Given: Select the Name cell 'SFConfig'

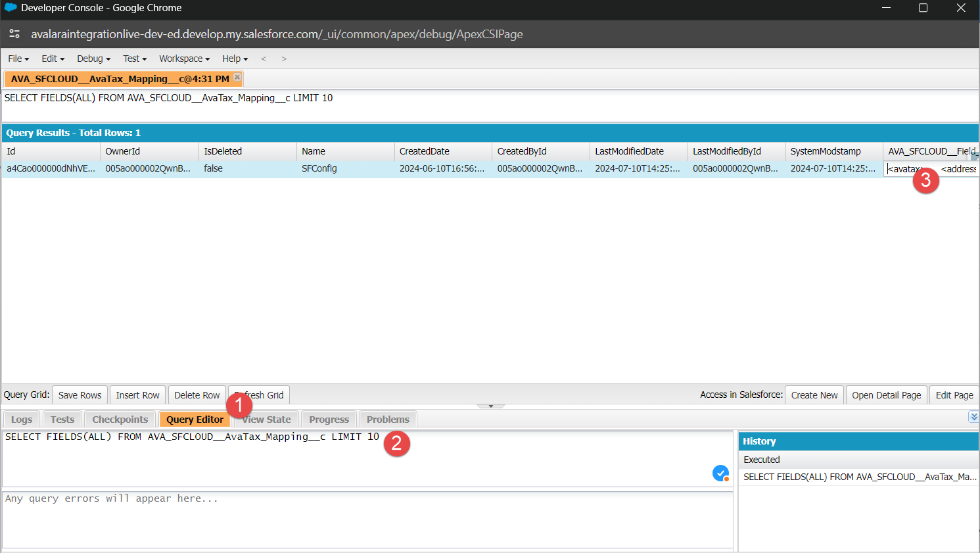Looking at the screenshot, I should (x=346, y=169).
